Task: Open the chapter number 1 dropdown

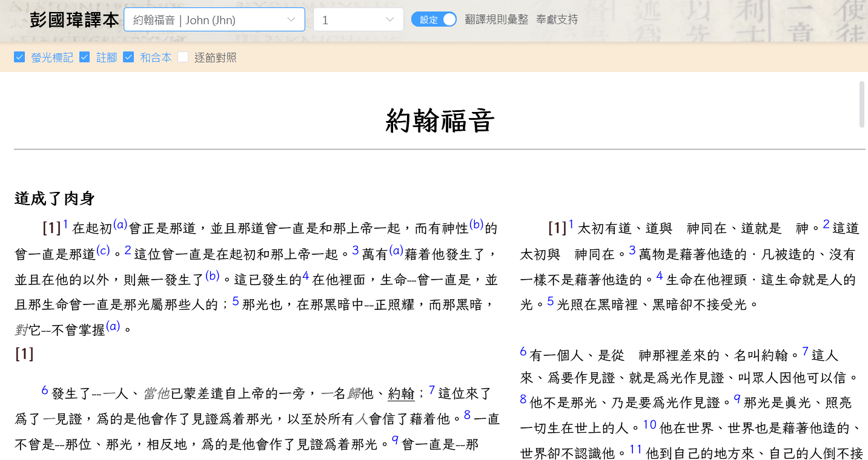Action: tap(358, 19)
